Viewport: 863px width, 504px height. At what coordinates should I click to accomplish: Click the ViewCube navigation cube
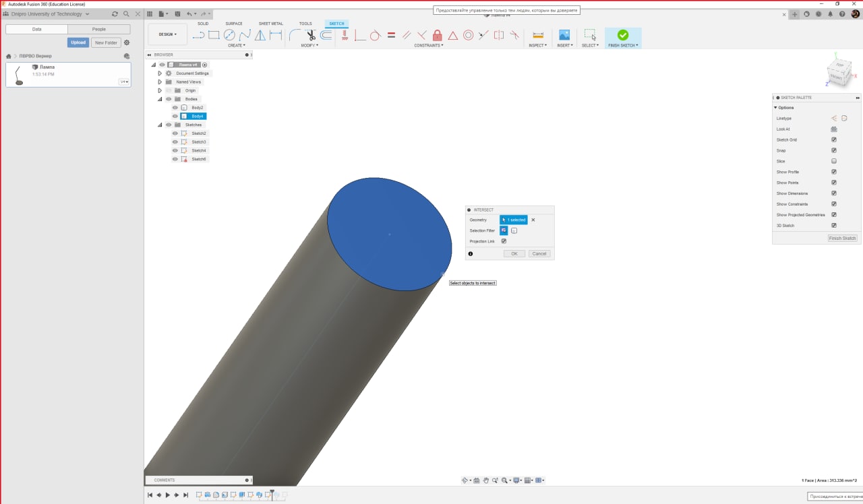tap(840, 72)
